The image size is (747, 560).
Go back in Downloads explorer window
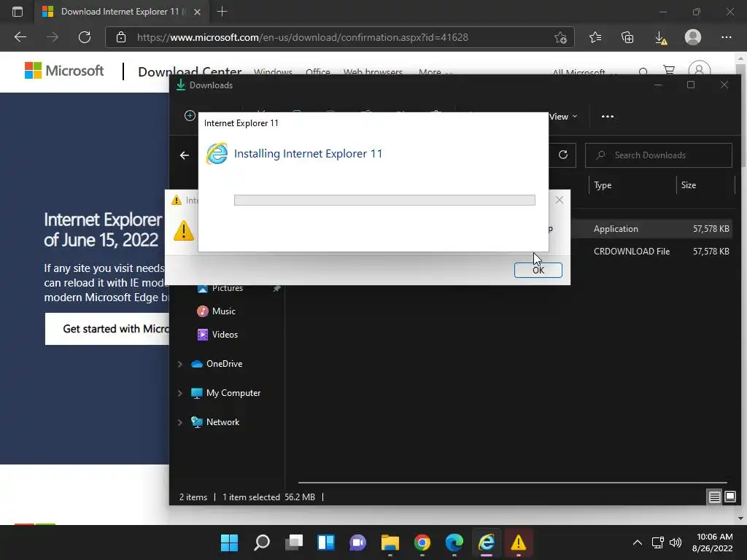[x=185, y=155]
